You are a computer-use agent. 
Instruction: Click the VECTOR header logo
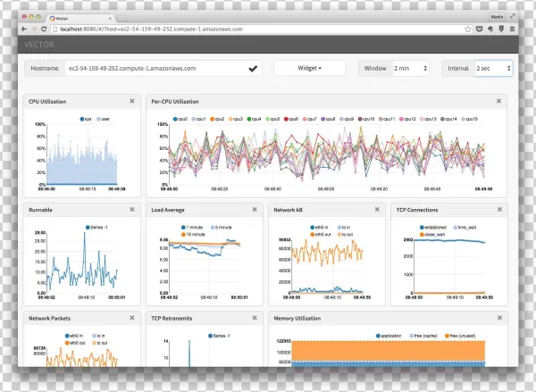pyautogui.click(x=39, y=45)
